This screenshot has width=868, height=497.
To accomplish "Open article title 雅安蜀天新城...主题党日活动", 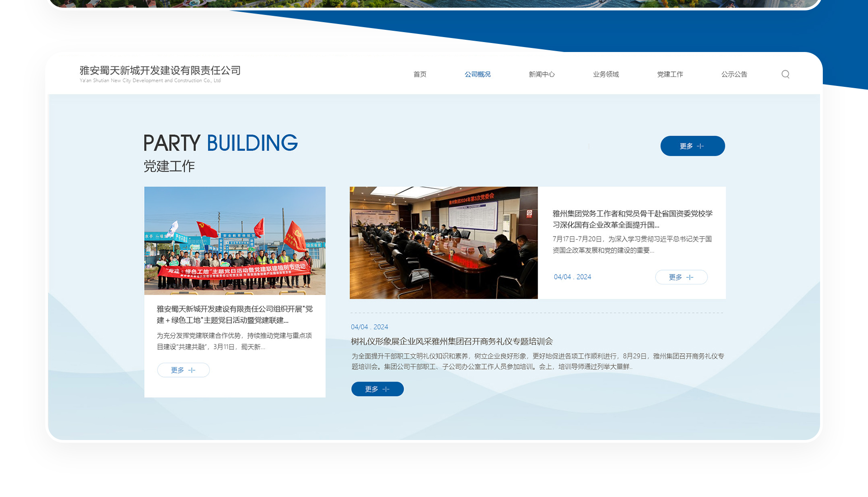I will click(x=235, y=314).
